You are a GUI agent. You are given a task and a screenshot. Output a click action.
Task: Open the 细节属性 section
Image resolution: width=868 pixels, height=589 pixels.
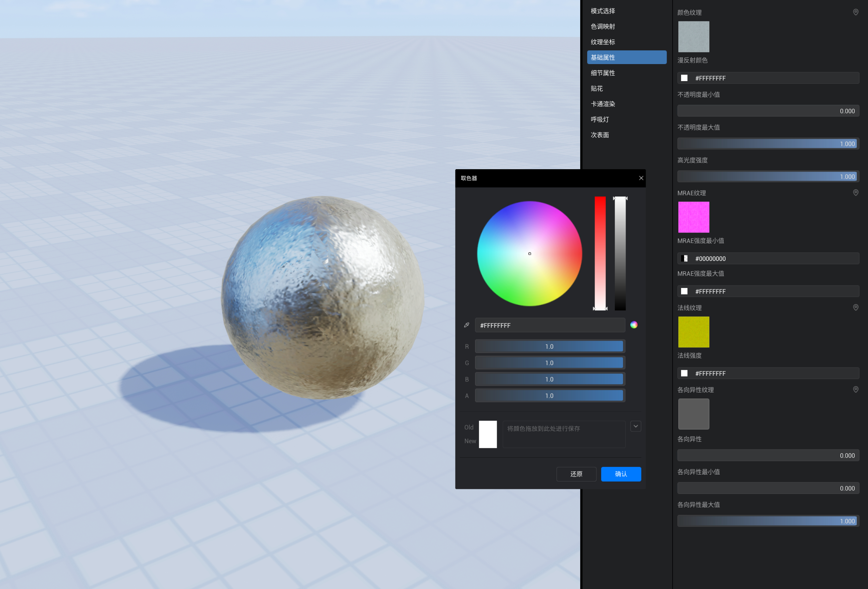pos(627,73)
